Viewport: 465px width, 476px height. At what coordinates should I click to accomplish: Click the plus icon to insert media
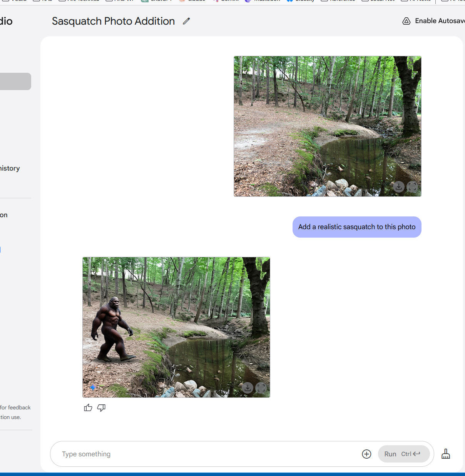tap(366, 454)
